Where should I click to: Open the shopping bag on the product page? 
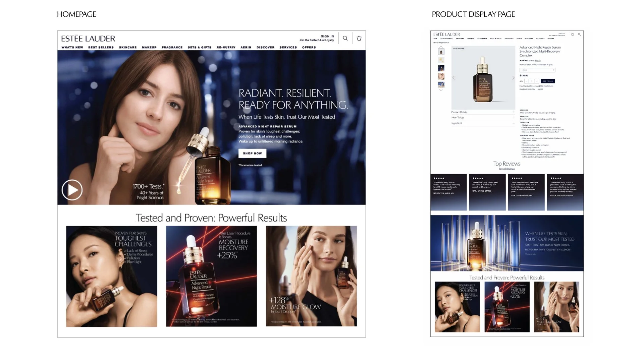[x=573, y=34]
